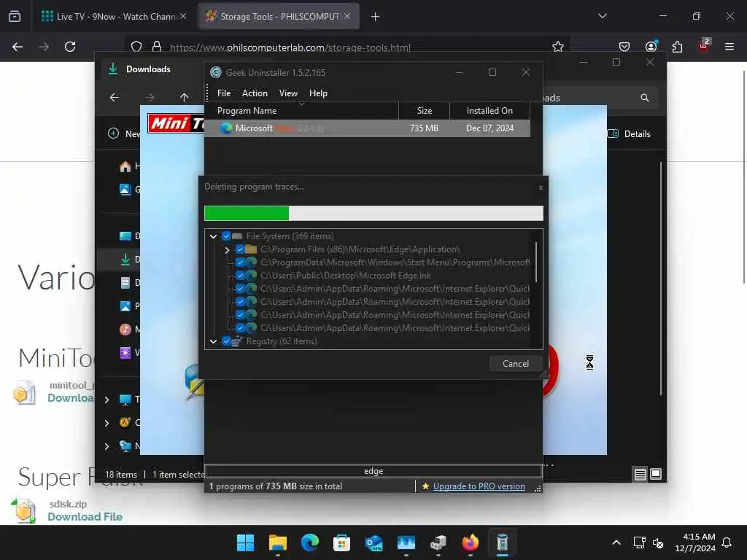747x560 pixels.
Task: Open the Music folder icon in the Explorer sidebar
Action: pyautogui.click(x=125, y=330)
